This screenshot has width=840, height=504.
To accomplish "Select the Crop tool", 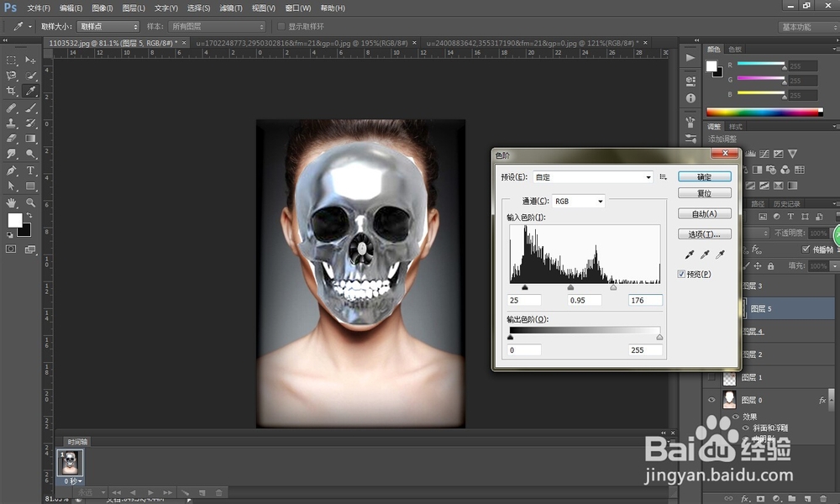I will pos(11,91).
